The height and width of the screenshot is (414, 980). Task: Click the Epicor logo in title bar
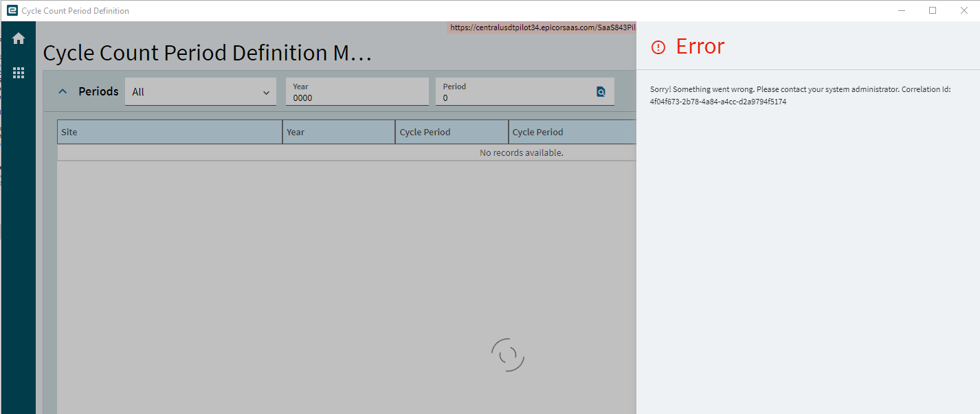[12, 10]
